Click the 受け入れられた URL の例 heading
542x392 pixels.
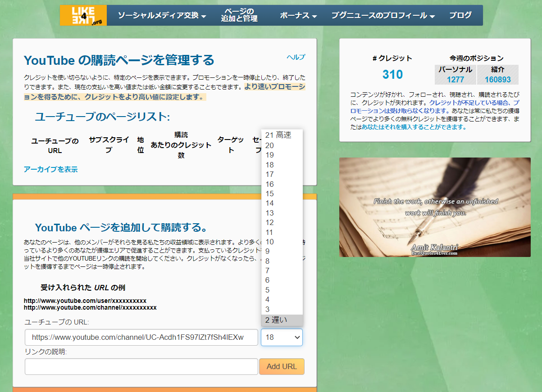(x=83, y=288)
